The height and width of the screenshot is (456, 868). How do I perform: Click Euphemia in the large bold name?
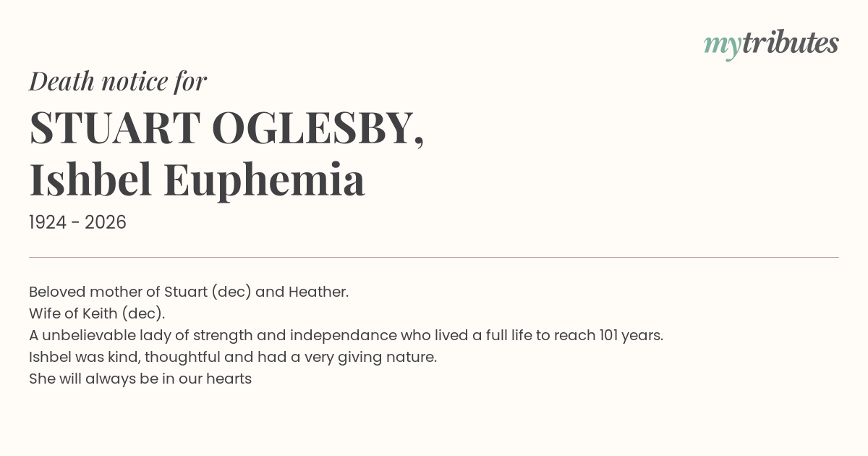(x=264, y=180)
